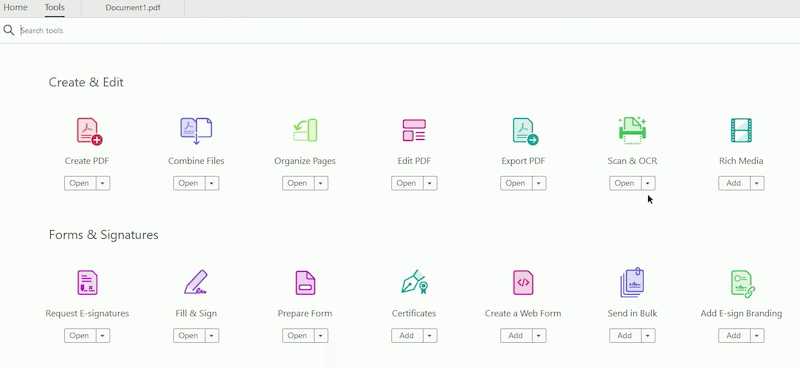Click the Create a Web Form icon
Screen dimensions: 800x368
(x=523, y=283)
